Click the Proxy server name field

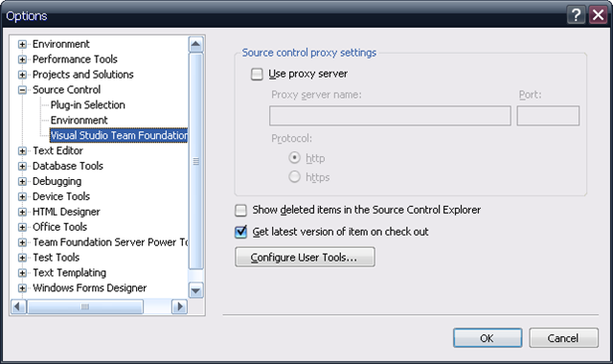coord(390,116)
